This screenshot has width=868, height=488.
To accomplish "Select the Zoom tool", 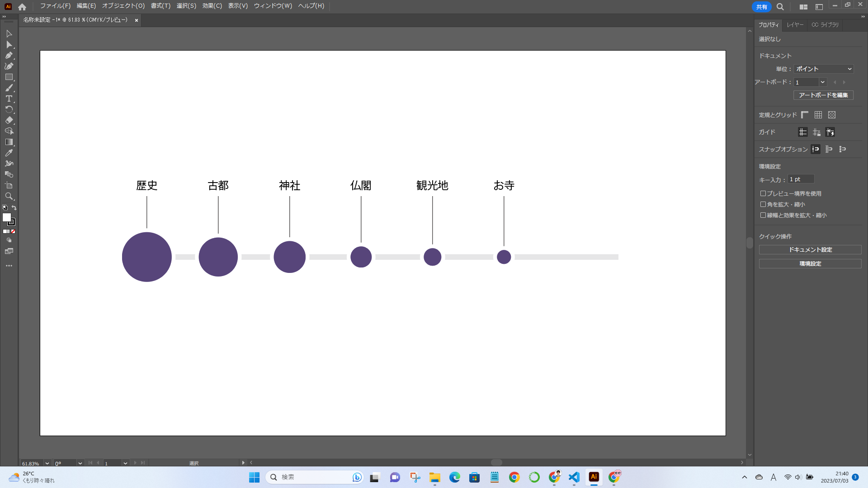I will [x=9, y=196].
